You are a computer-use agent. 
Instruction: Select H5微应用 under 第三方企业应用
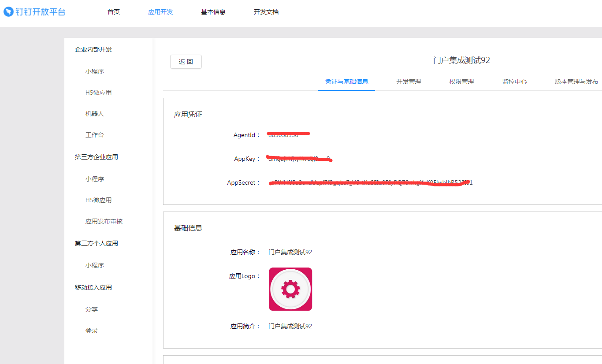click(x=98, y=200)
